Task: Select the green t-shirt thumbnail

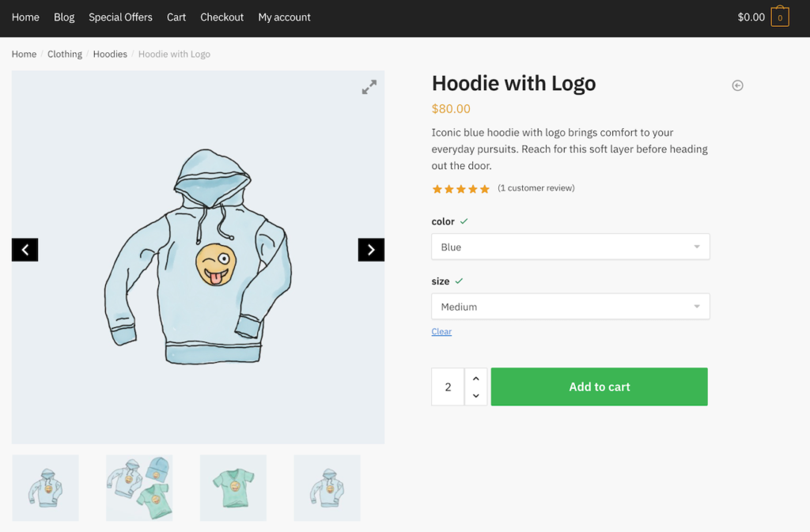Action: click(233, 488)
